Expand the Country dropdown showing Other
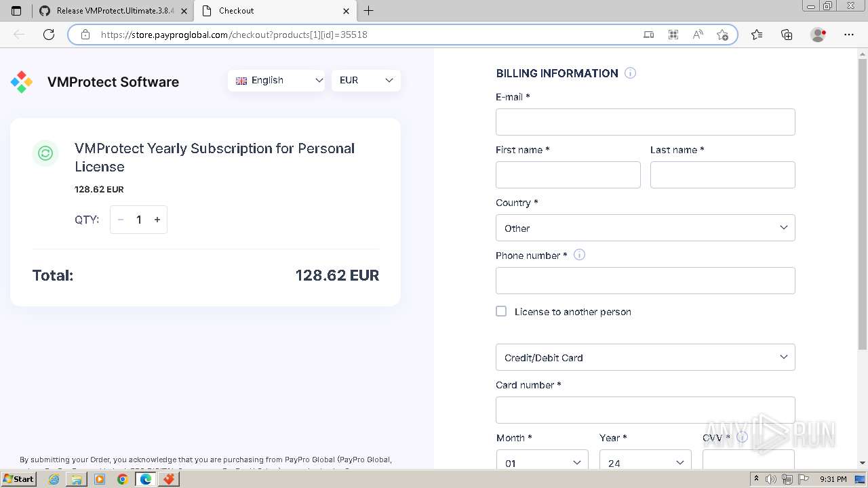 click(x=646, y=228)
